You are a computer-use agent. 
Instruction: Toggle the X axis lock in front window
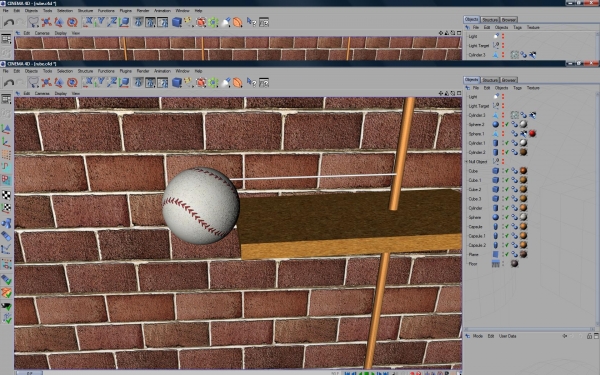[x=88, y=82]
